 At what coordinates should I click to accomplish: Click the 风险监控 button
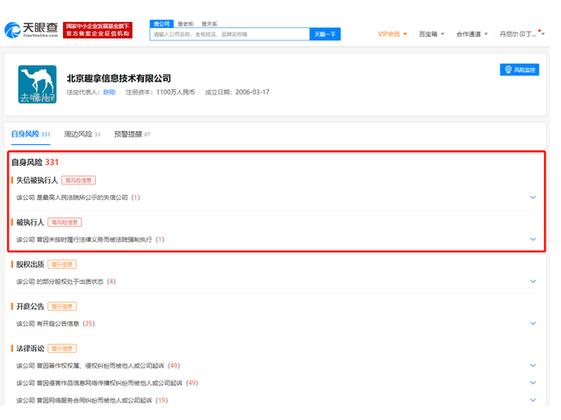click(x=519, y=69)
